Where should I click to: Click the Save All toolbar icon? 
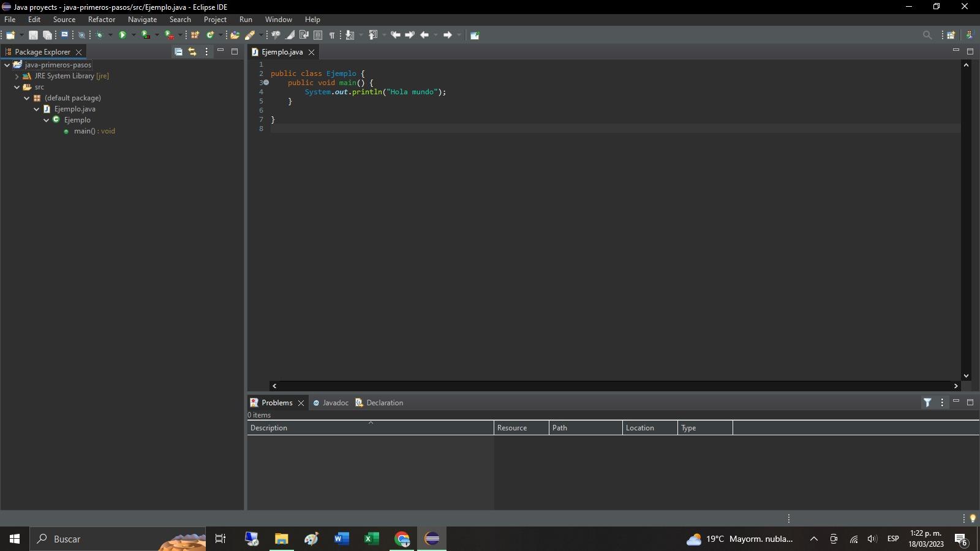coord(47,35)
